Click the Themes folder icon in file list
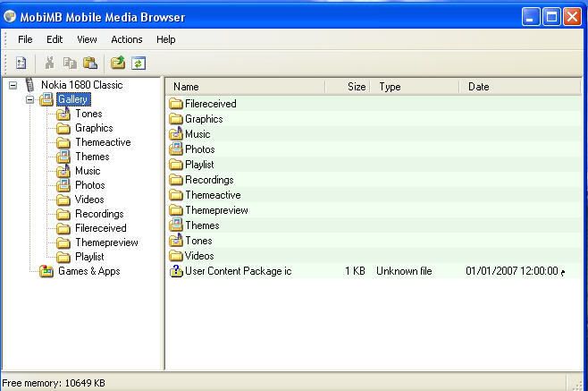 [175, 225]
